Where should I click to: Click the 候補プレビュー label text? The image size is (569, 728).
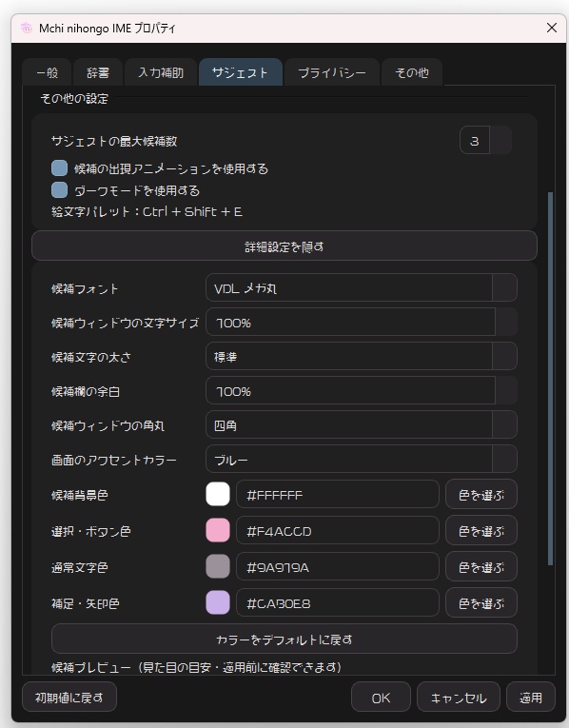point(196,667)
